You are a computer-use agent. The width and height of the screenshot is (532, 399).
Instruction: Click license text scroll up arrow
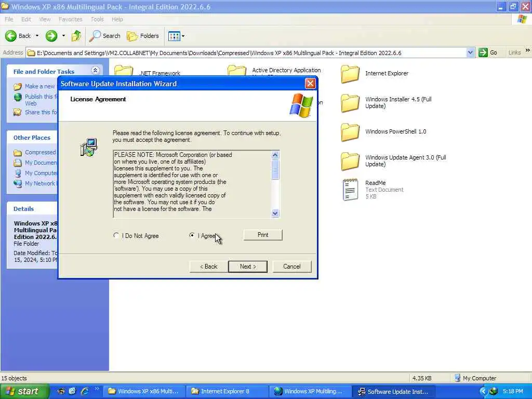click(x=275, y=155)
